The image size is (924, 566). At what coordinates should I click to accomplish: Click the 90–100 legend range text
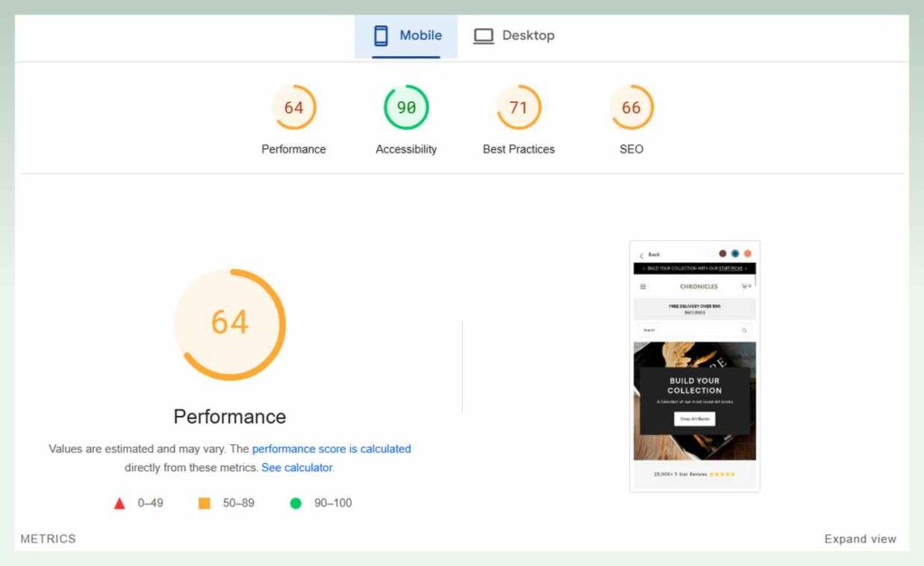pyautogui.click(x=333, y=503)
